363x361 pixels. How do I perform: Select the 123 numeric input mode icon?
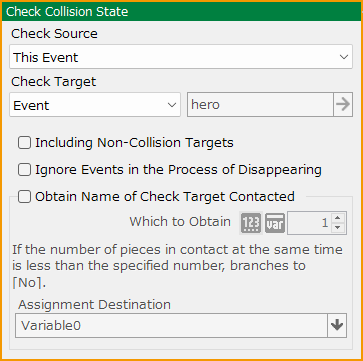click(x=251, y=223)
